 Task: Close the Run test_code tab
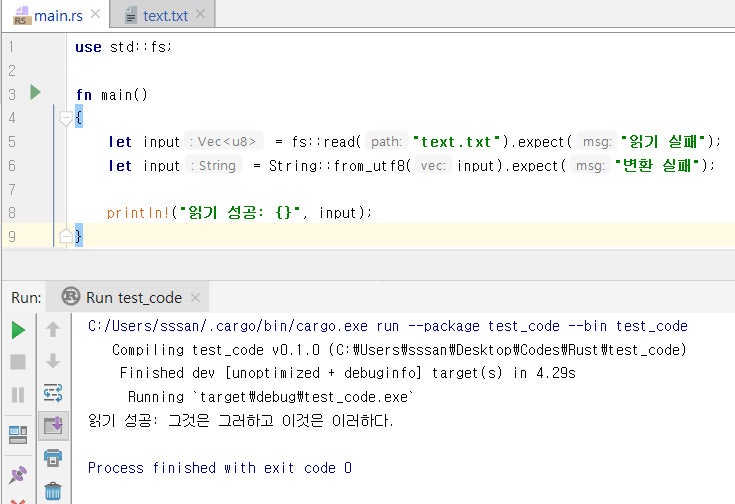[x=195, y=297]
